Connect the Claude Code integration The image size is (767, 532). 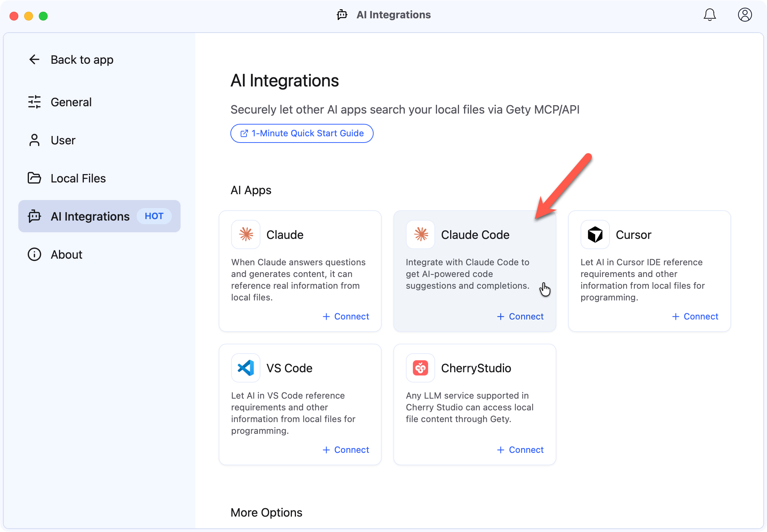pos(520,316)
